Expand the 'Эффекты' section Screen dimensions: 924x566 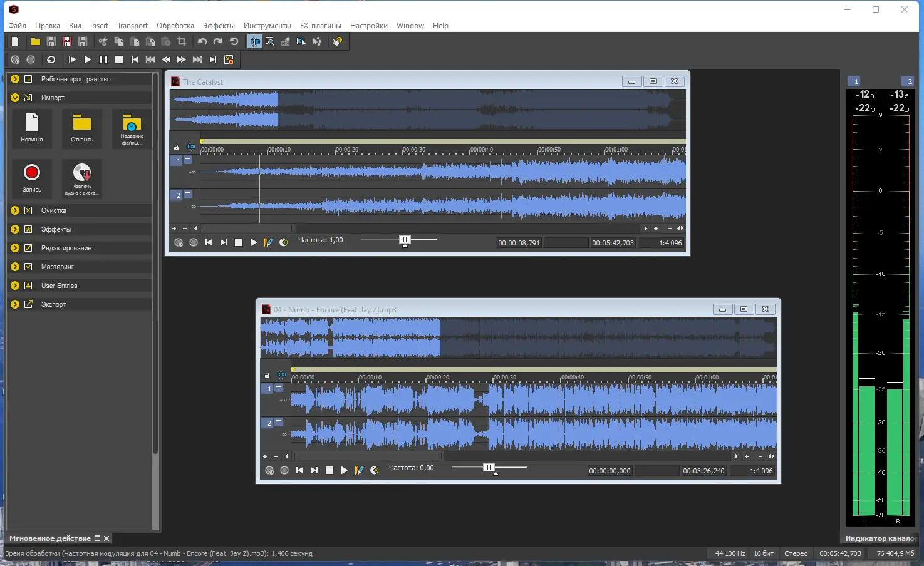pos(15,229)
